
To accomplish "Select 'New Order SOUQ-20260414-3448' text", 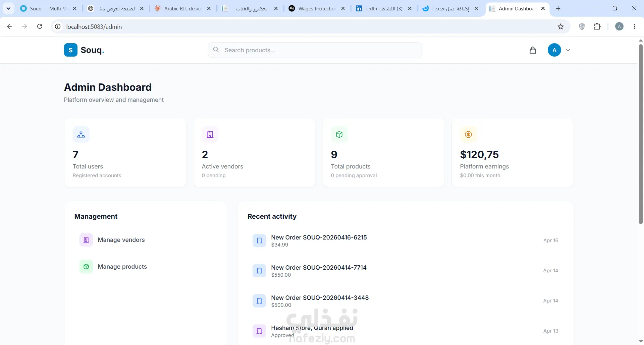I will 320,297.
